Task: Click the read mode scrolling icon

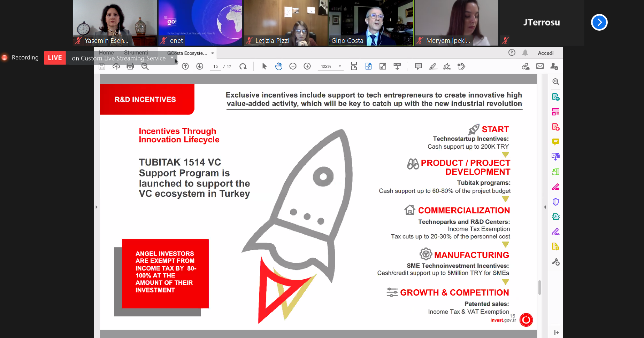Action: (397, 66)
